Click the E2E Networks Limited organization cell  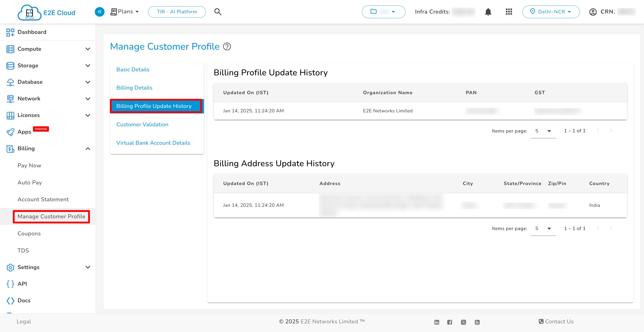(388, 111)
